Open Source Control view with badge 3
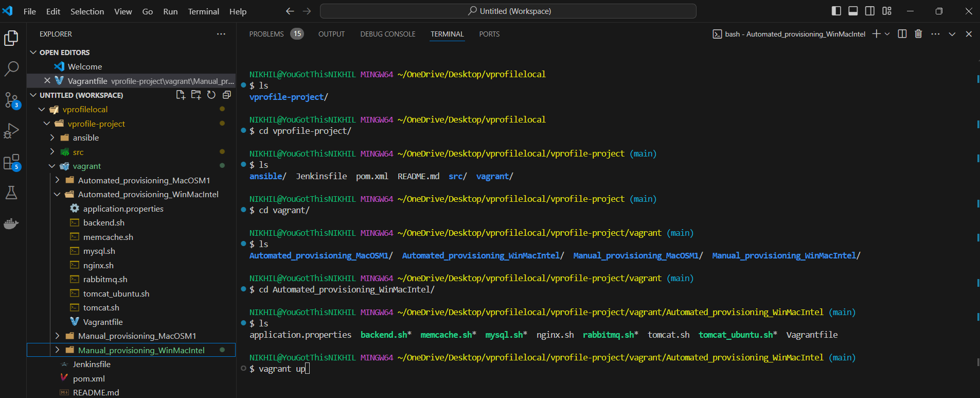This screenshot has height=398, width=980. (x=11, y=100)
